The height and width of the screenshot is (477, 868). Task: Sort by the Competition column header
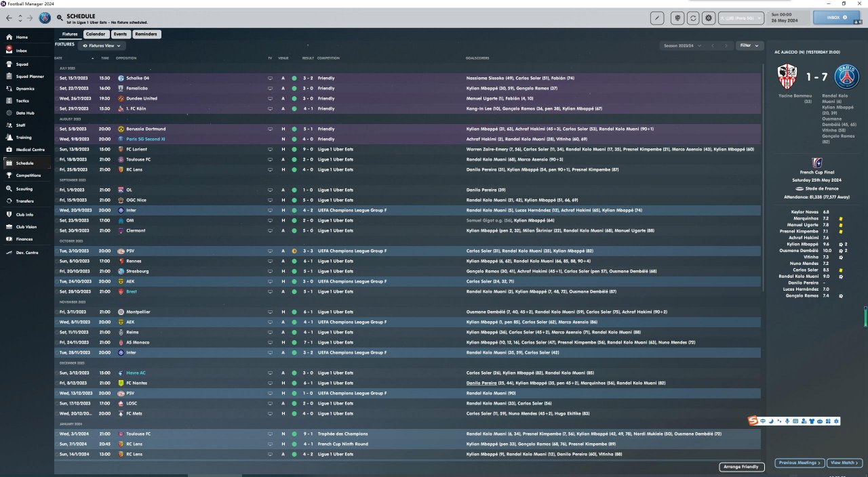(328, 58)
